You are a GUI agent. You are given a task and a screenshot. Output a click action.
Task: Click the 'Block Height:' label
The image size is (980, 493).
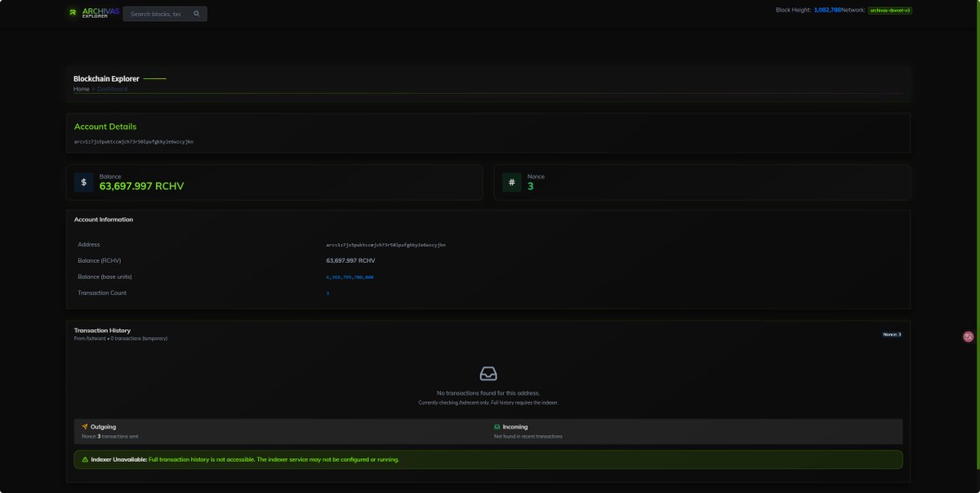point(793,10)
